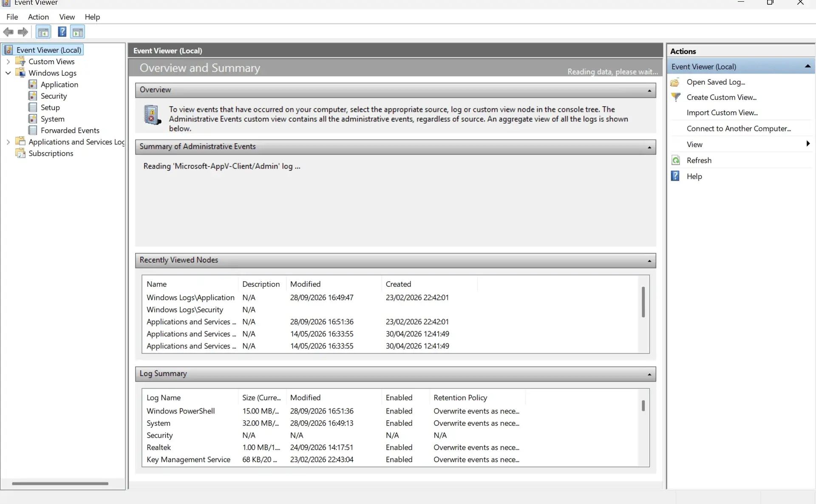
Task: Toggle the Show/Hide Console Tree toolbar icon
Action: pyautogui.click(x=43, y=32)
